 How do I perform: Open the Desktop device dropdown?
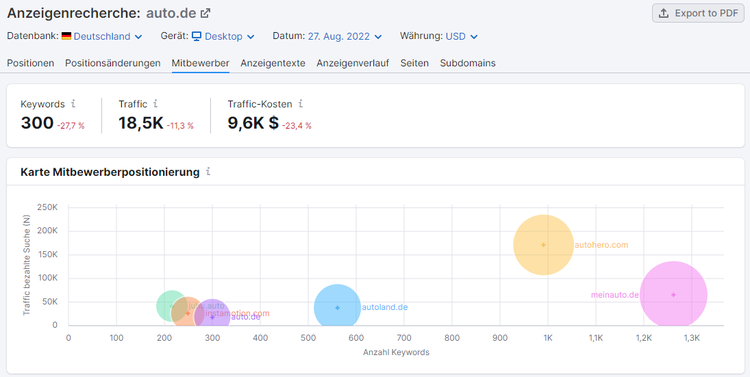pyautogui.click(x=230, y=36)
